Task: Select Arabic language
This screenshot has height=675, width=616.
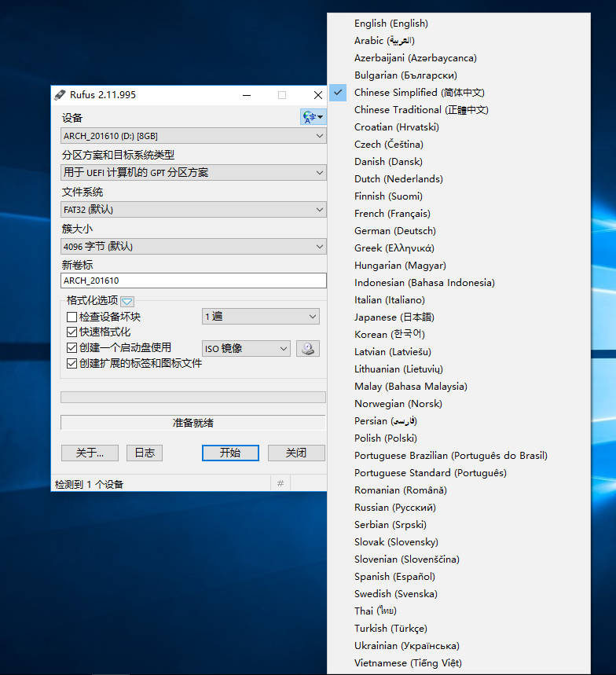Action: click(459, 40)
